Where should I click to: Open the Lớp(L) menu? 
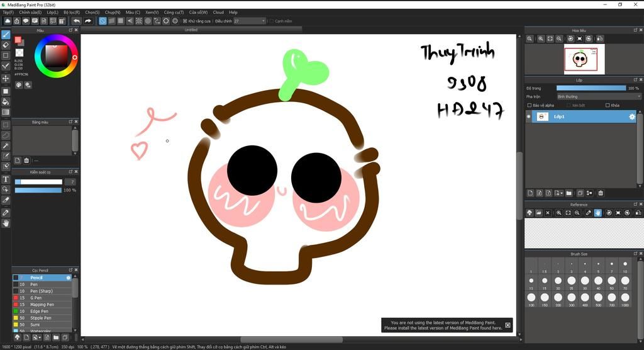coord(53,13)
